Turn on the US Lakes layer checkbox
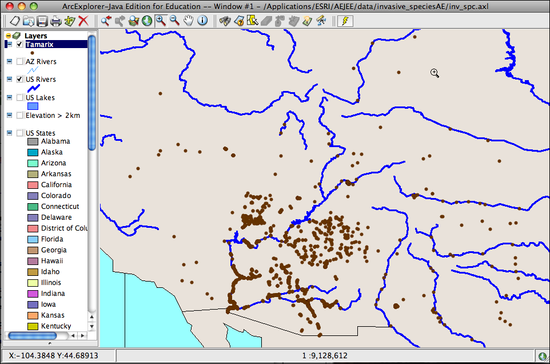Image resolution: width=550 pixels, height=364 pixels. click(x=20, y=97)
